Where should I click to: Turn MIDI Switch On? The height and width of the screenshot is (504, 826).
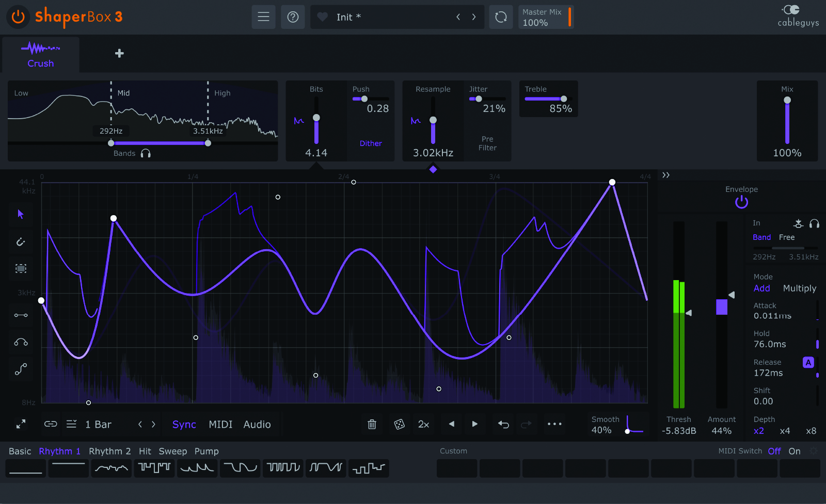pyautogui.click(x=795, y=451)
